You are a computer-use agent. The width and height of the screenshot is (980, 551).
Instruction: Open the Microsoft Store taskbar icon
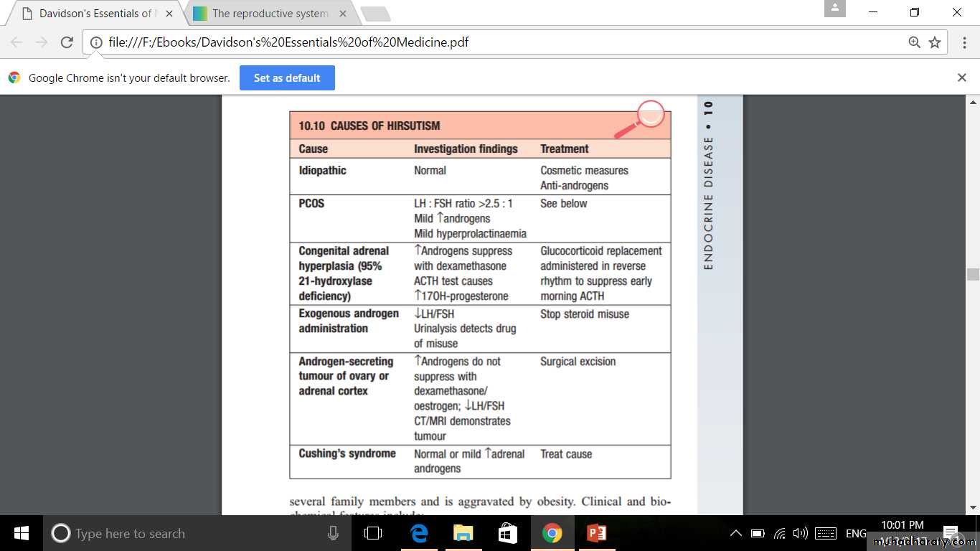coord(507,533)
